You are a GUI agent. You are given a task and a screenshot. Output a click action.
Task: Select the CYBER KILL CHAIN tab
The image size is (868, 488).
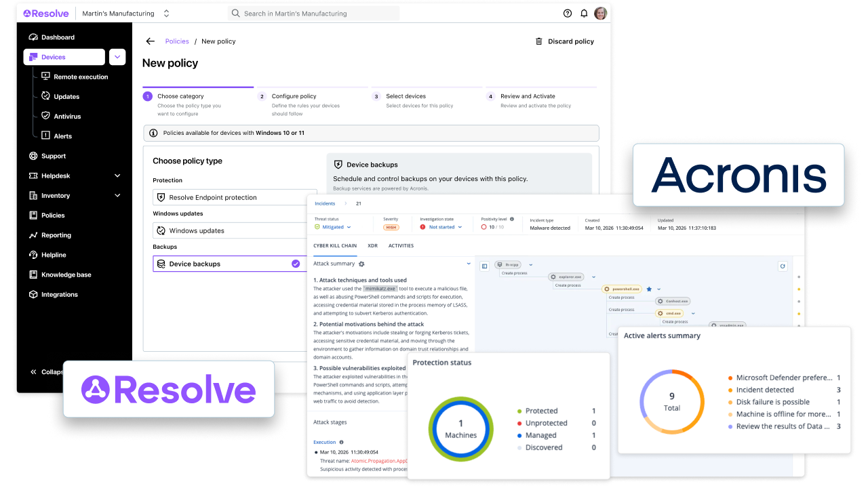tap(335, 245)
